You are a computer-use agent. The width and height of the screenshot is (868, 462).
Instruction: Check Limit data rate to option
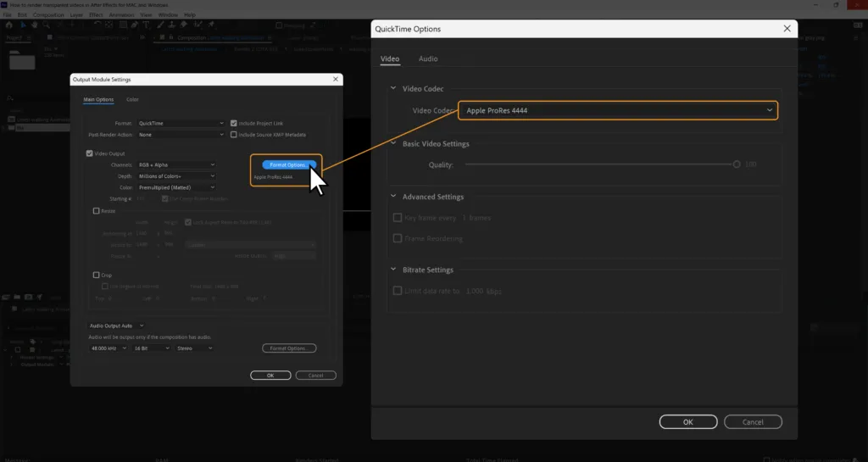[397, 291]
